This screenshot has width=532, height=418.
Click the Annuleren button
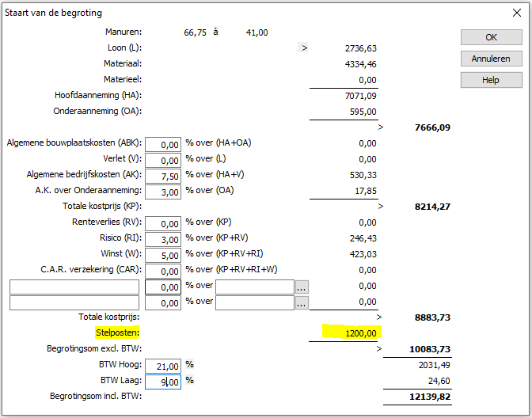(492, 59)
